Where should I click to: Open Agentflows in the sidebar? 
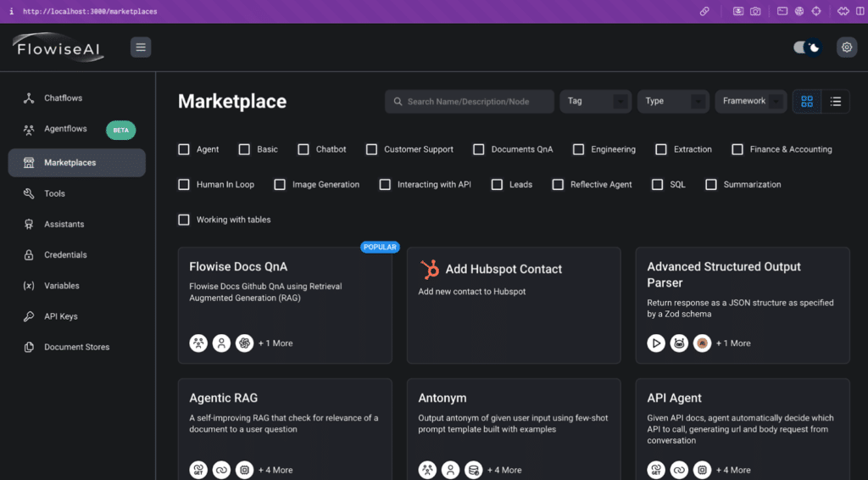coord(77,129)
